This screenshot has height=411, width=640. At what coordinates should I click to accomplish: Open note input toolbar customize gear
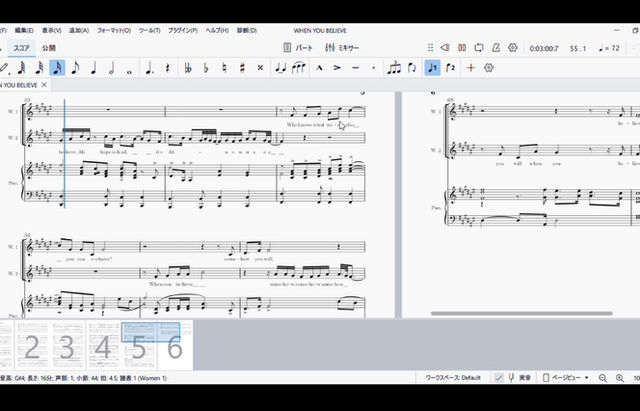(x=489, y=68)
